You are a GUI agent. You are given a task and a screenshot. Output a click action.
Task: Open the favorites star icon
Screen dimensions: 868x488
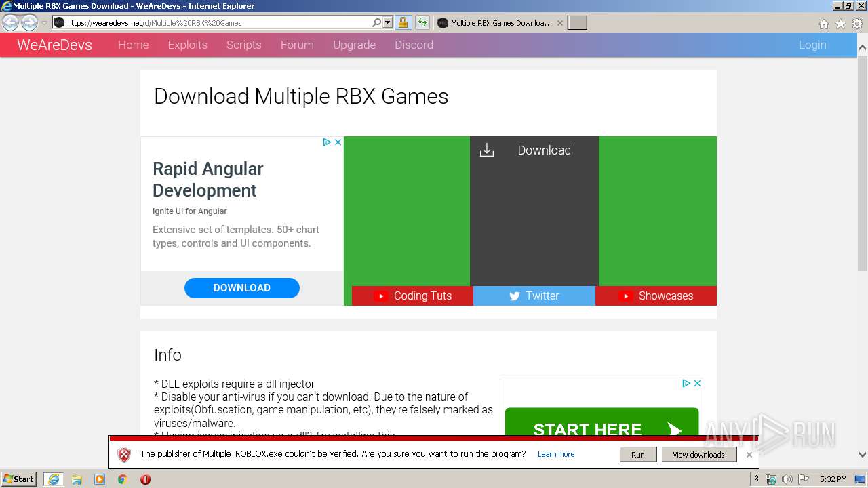(840, 24)
